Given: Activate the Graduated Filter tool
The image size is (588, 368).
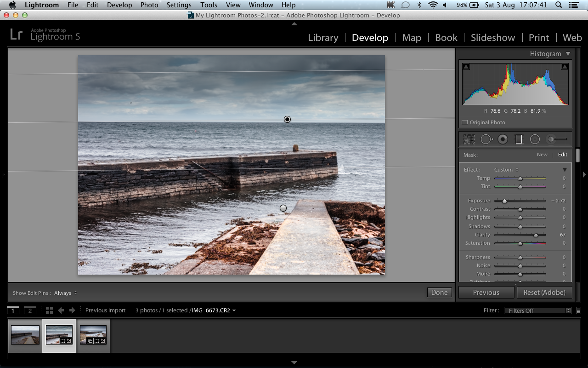Looking at the screenshot, I should [x=518, y=139].
